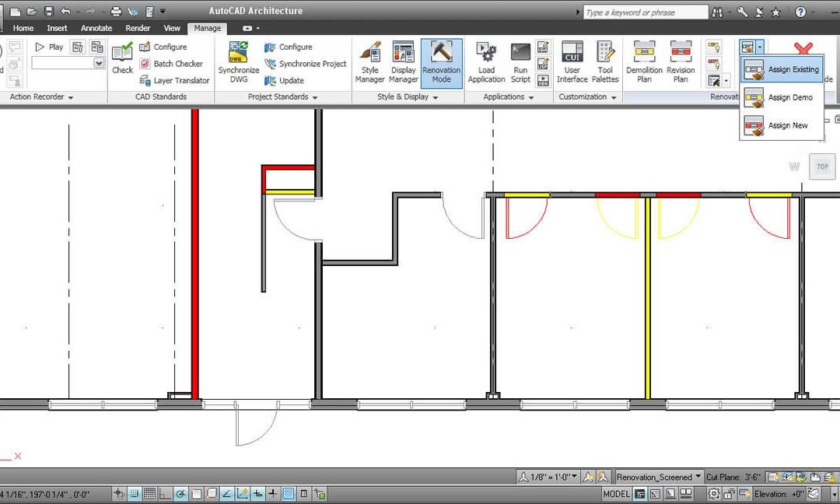Open the Demolition Plan tool
Viewport: 840px width, 504px height.
(644, 63)
